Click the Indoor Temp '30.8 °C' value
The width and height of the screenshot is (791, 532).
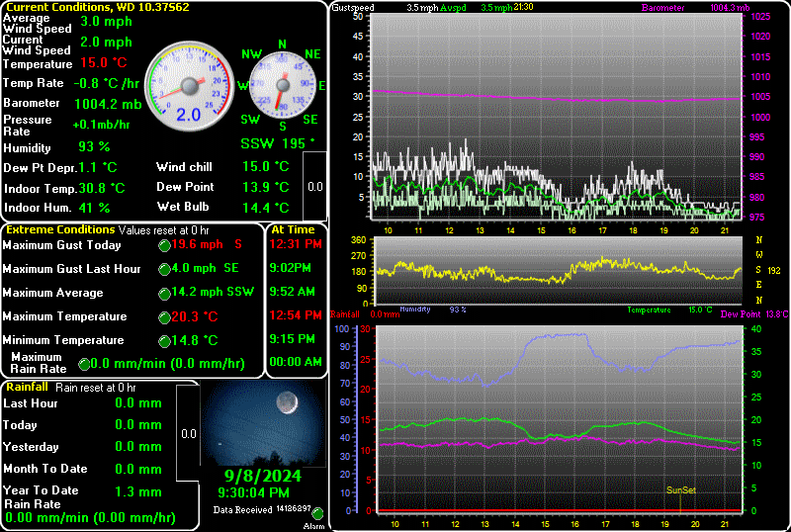[102, 188]
